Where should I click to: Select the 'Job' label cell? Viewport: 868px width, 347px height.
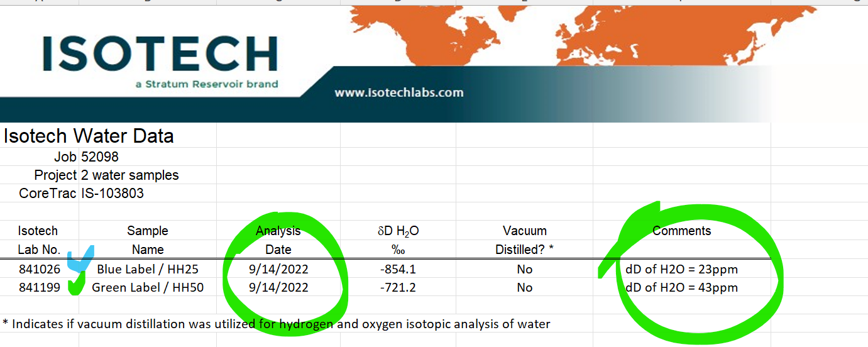point(65,157)
